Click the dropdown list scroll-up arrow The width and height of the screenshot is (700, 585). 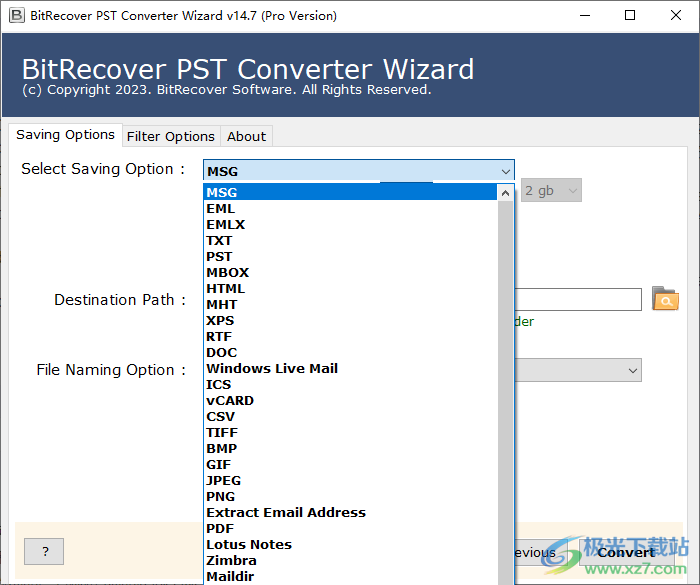pos(505,193)
